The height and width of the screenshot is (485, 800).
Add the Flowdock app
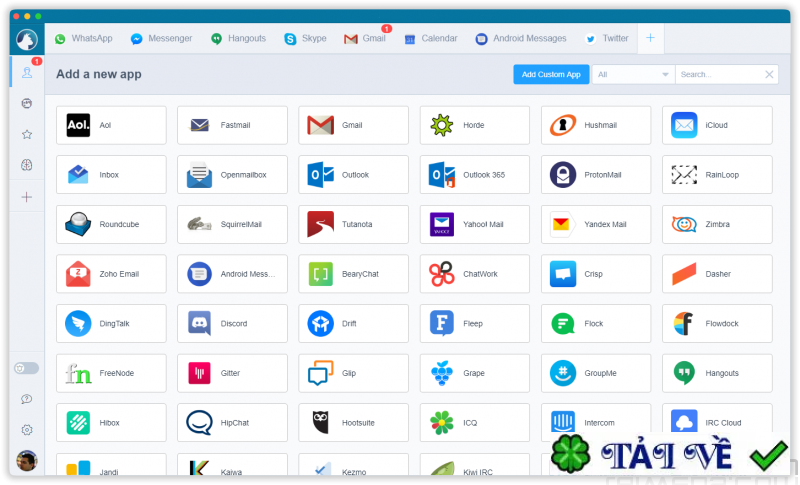(x=717, y=323)
